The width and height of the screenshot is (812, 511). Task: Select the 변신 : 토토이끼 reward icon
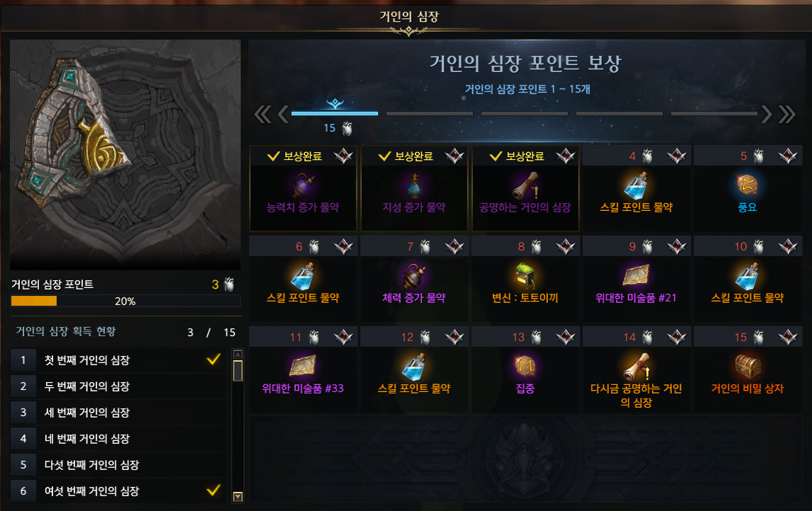tap(525, 276)
